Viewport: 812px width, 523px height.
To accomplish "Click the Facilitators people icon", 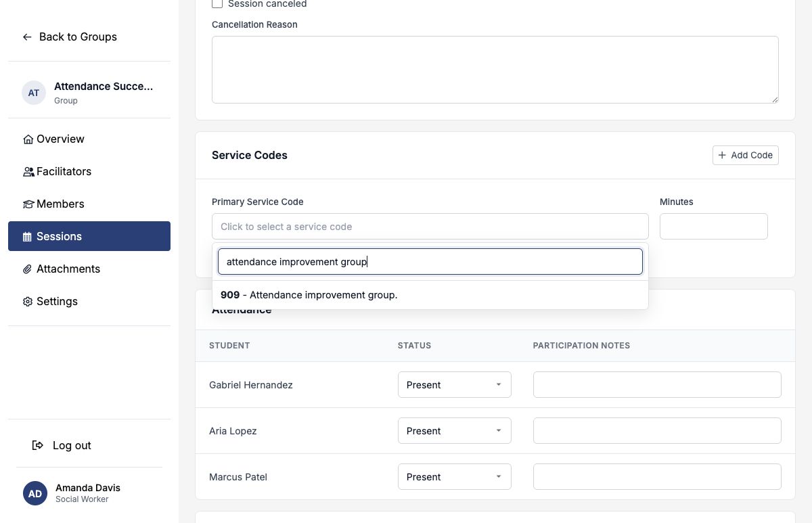I will 28,172.
